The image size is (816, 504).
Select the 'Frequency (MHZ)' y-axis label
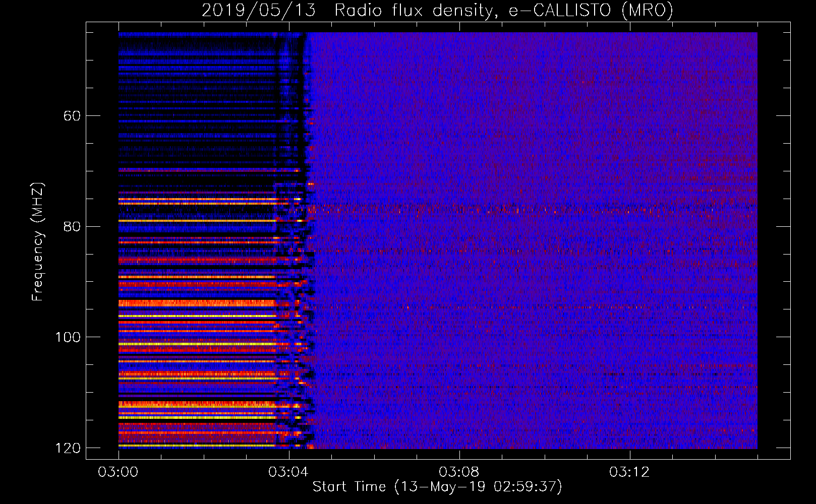tap(37, 242)
